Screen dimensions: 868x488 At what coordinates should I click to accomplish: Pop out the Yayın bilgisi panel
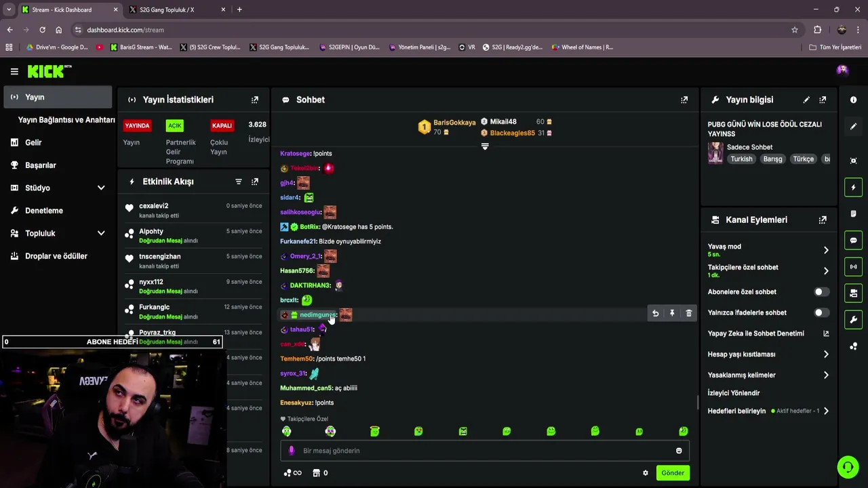[823, 100]
